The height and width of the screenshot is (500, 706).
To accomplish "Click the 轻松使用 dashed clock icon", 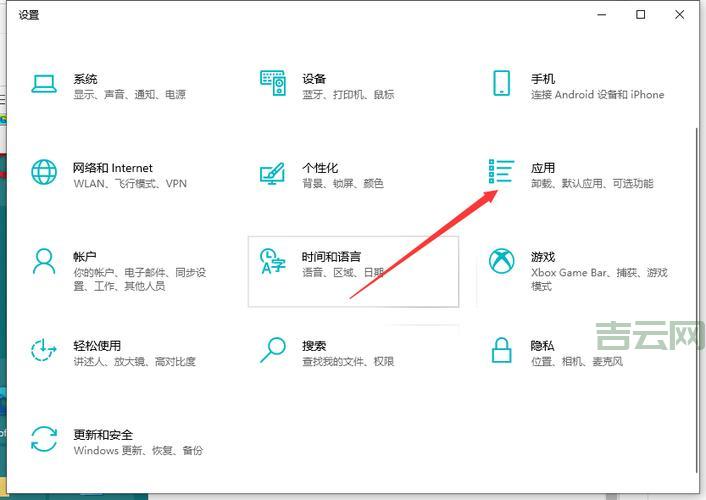I will 43,350.
